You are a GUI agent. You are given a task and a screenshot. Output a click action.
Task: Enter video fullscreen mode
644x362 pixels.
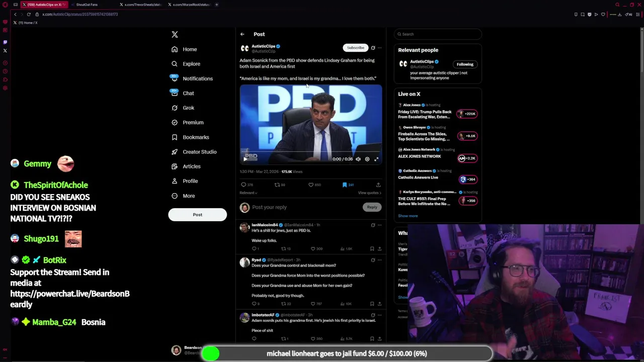pyautogui.click(x=376, y=159)
